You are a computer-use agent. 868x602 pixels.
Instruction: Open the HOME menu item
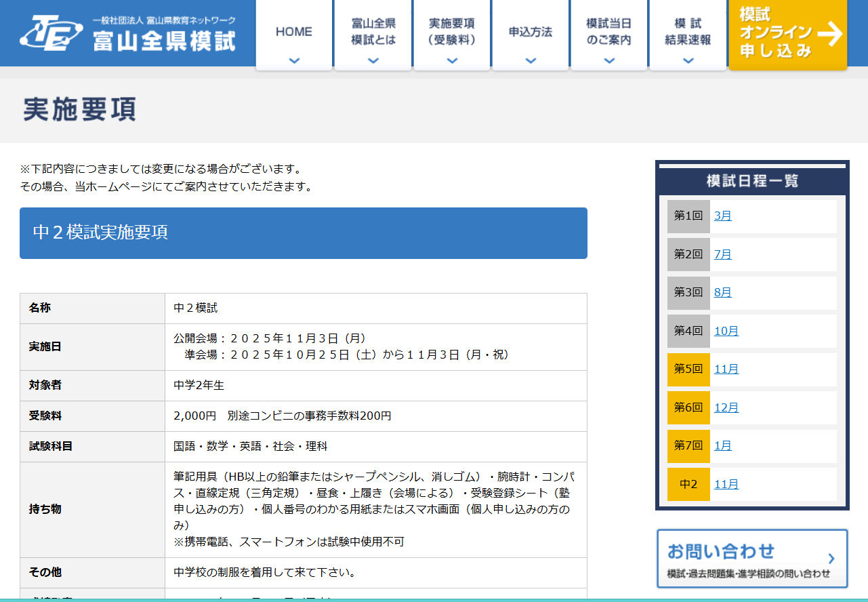tap(293, 32)
